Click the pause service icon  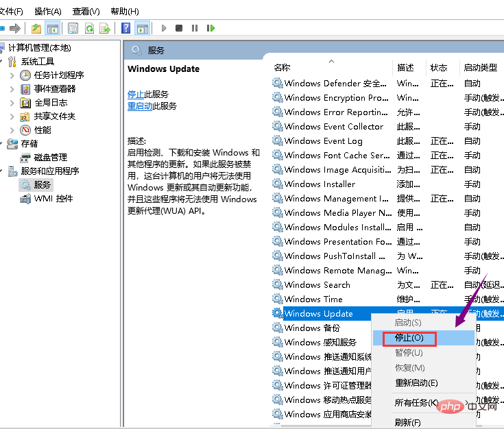coord(195,28)
